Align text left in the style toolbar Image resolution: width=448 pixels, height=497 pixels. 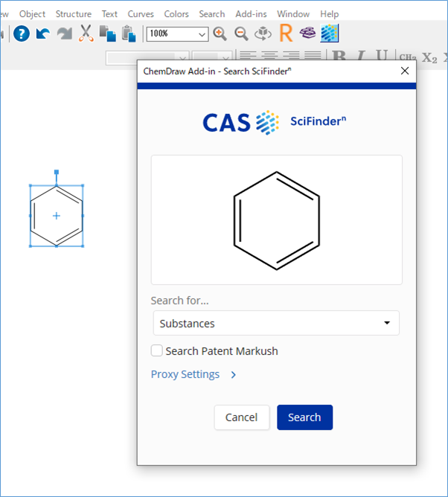[248, 56]
